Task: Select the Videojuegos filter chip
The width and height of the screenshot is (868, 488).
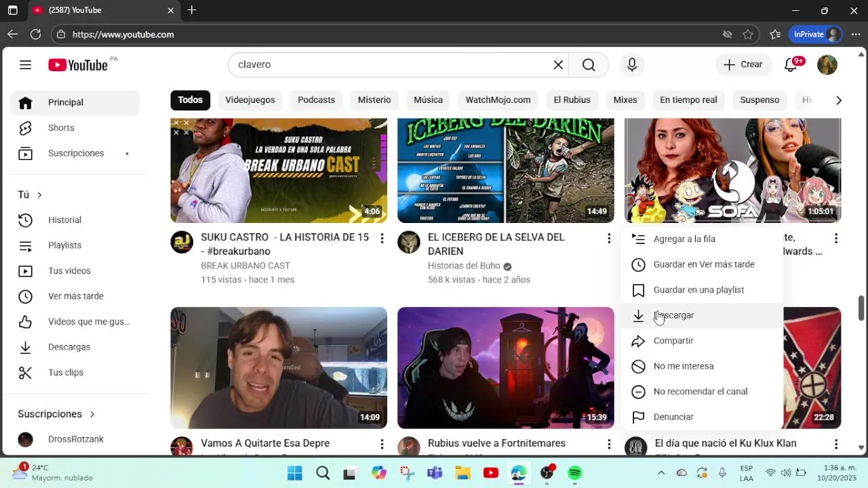Action: 250,100
